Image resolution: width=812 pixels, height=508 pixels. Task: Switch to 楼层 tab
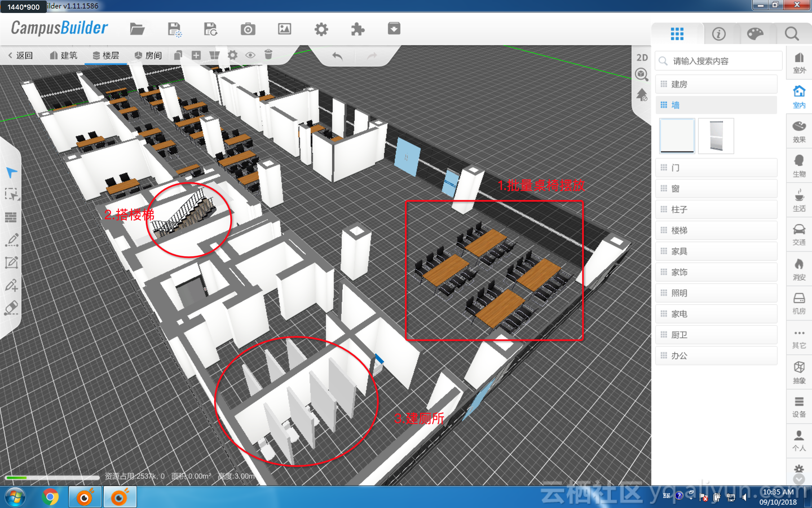pos(106,55)
